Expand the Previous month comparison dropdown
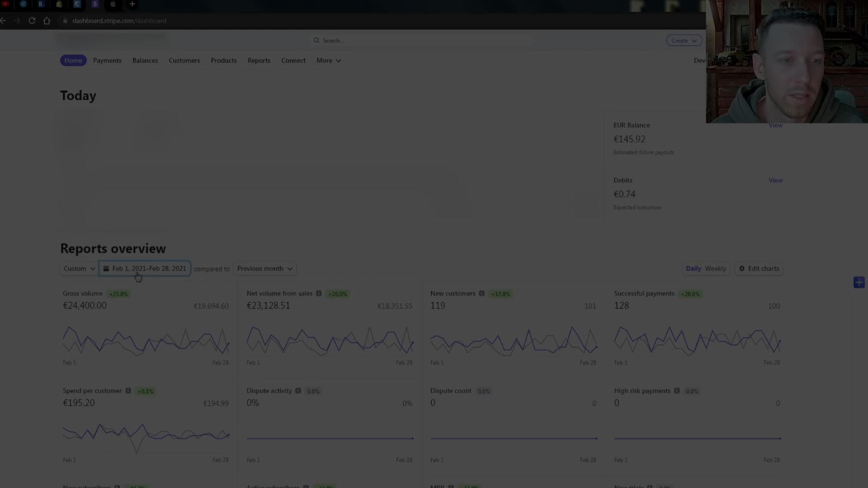 264,268
